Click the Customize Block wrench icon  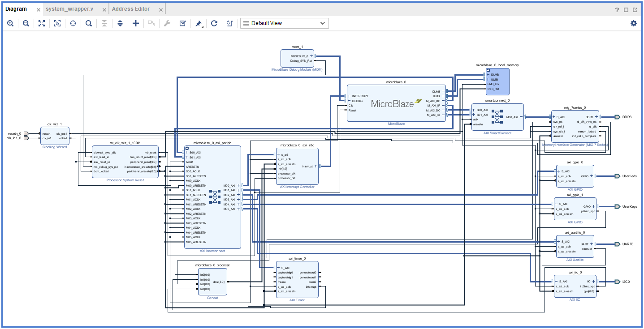167,23
